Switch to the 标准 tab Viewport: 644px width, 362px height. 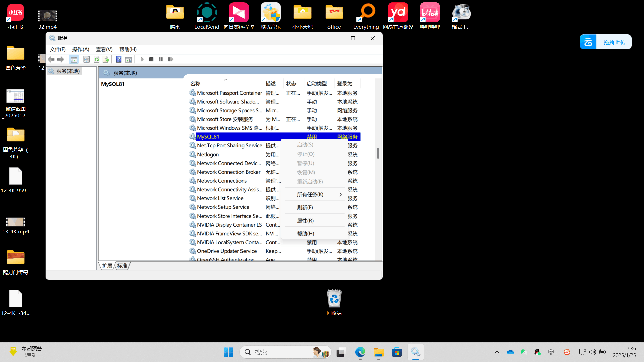tap(122, 266)
